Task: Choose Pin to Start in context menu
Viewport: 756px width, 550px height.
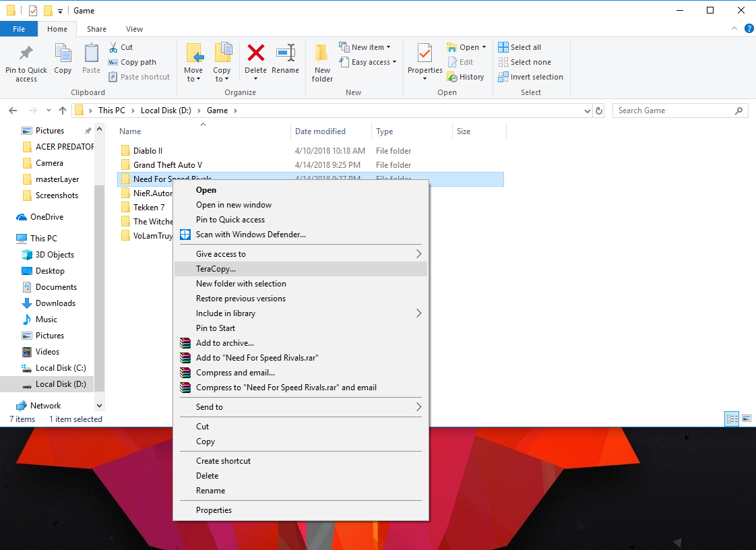Action: [301, 328]
